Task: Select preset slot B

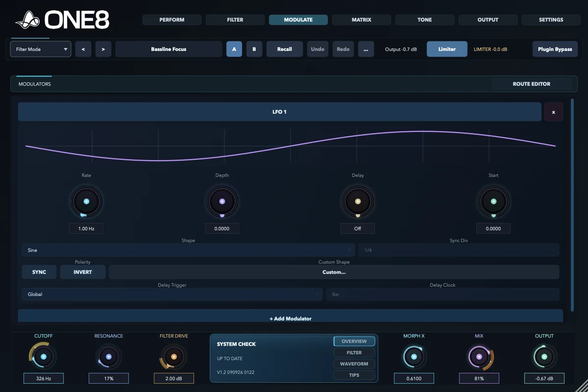Action: point(254,49)
